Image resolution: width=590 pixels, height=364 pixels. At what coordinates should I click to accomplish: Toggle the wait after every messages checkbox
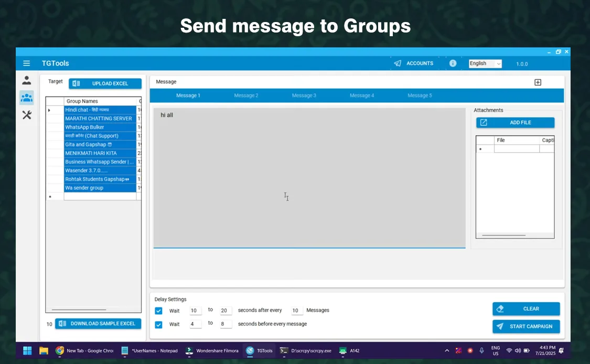[x=159, y=311]
